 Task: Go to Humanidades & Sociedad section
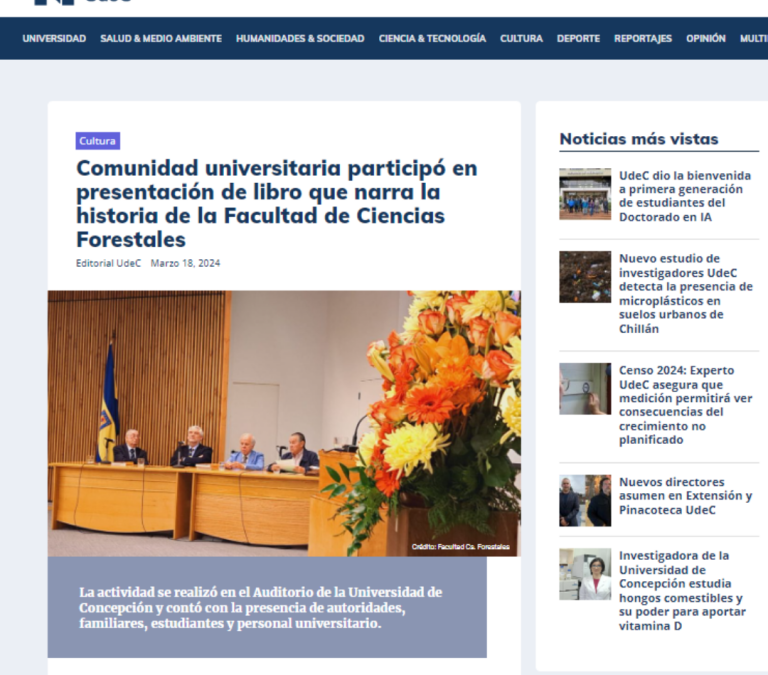(x=300, y=39)
